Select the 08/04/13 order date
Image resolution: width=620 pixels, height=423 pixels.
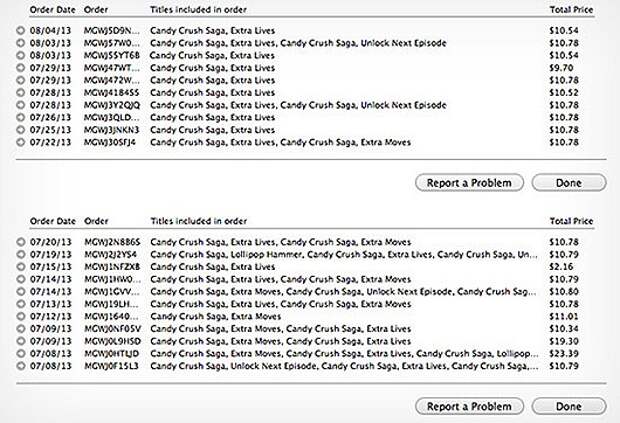[51, 30]
